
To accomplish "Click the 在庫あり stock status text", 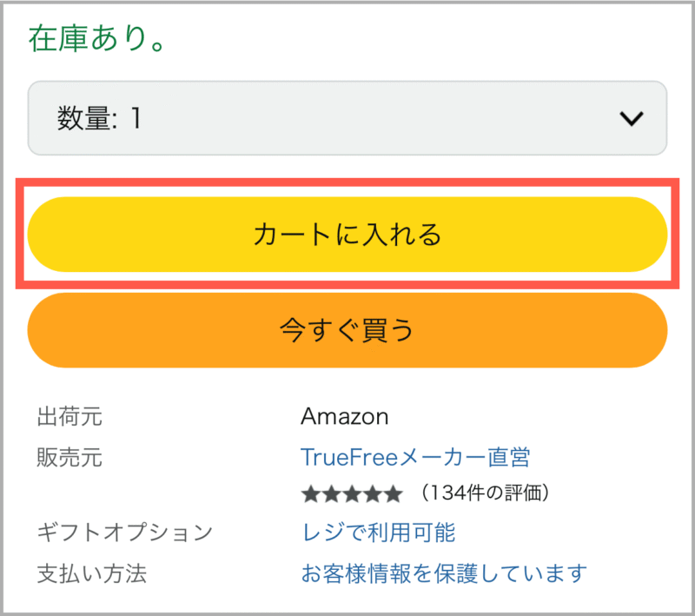I will (x=97, y=38).
